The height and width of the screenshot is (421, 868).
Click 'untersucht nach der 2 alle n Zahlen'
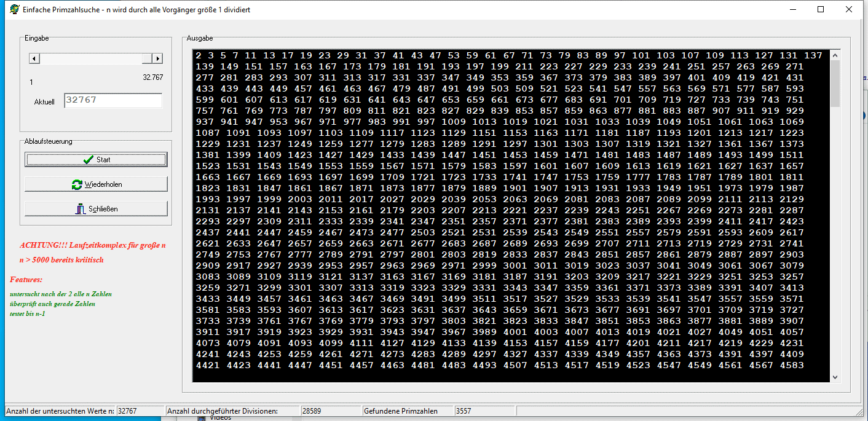coord(61,294)
